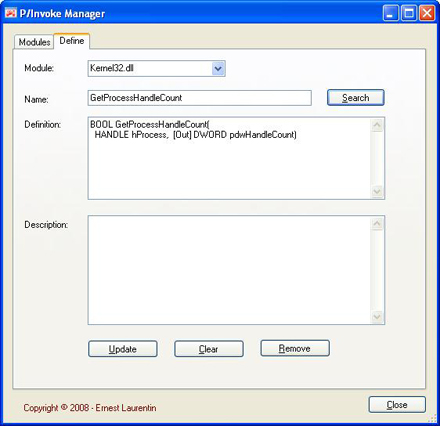
Task: Minimize the P/Invoke Manager window
Action: (x=390, y=14)
